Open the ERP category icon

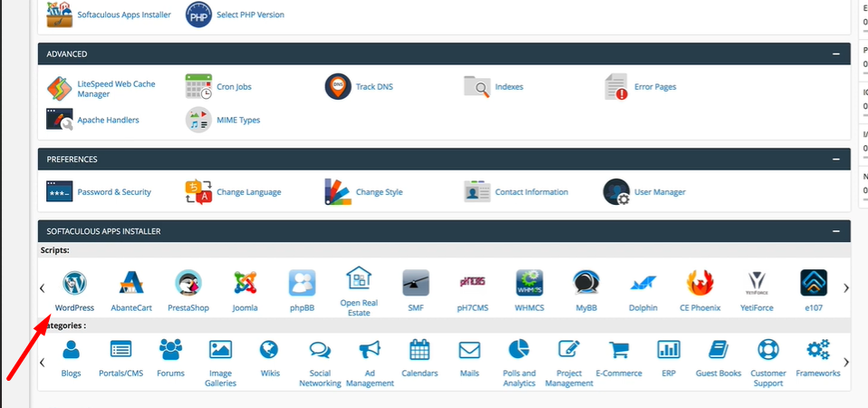(x=669, y=350)
